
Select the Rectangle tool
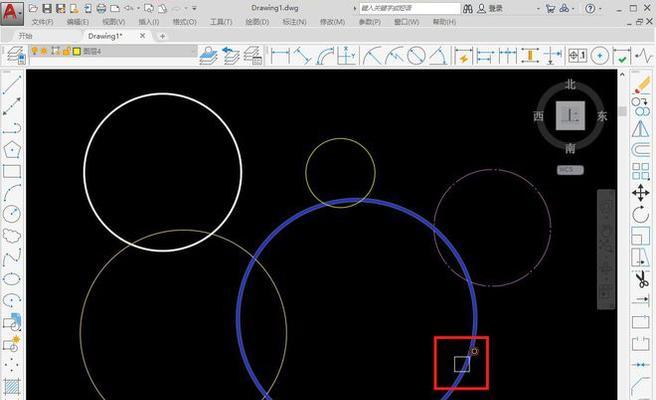[x=12, y=171]
